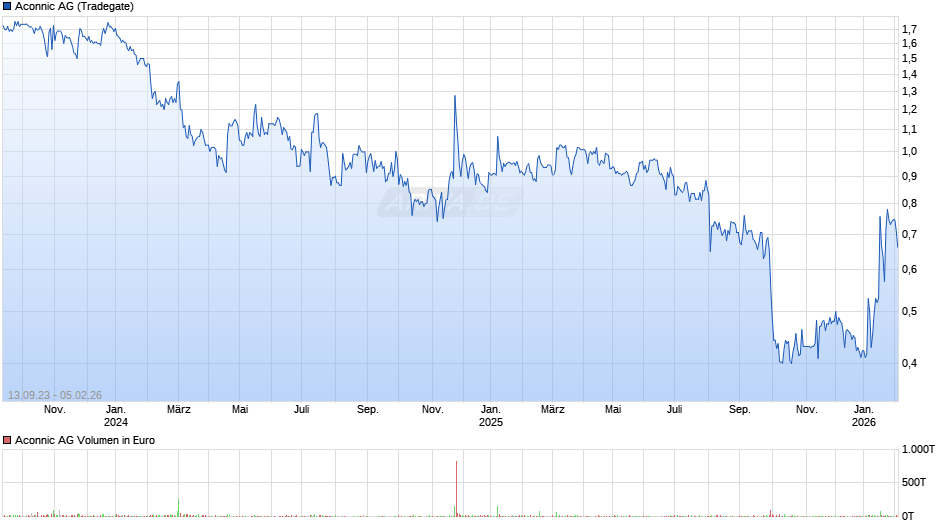Click the tallest red volume bar

[456, 488]
